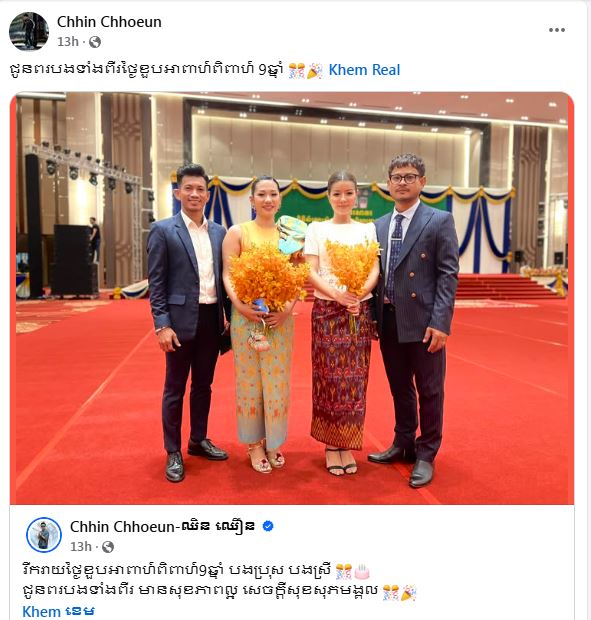Open the group photo on red carpet
The image size is (591, 620).
(x=292, y=298)
